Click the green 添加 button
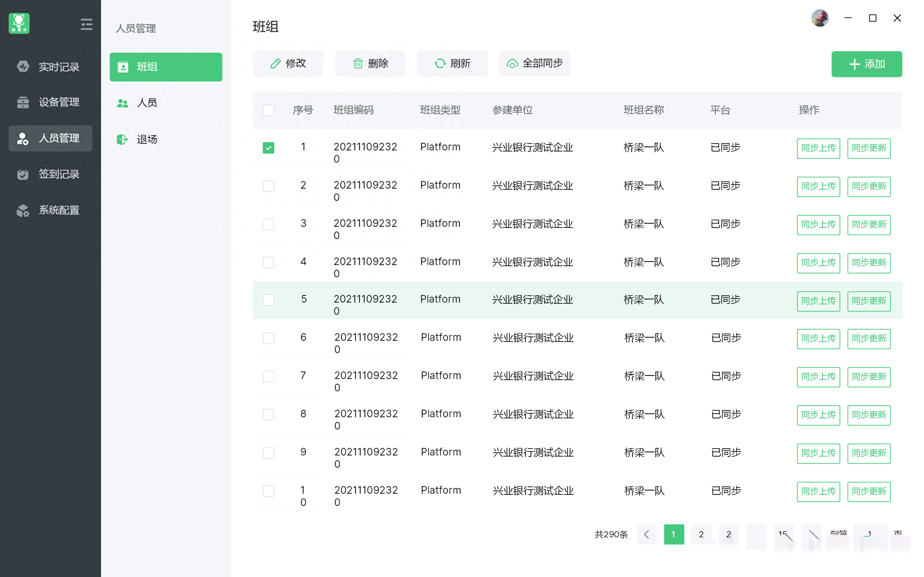 [x=866, y=64]
